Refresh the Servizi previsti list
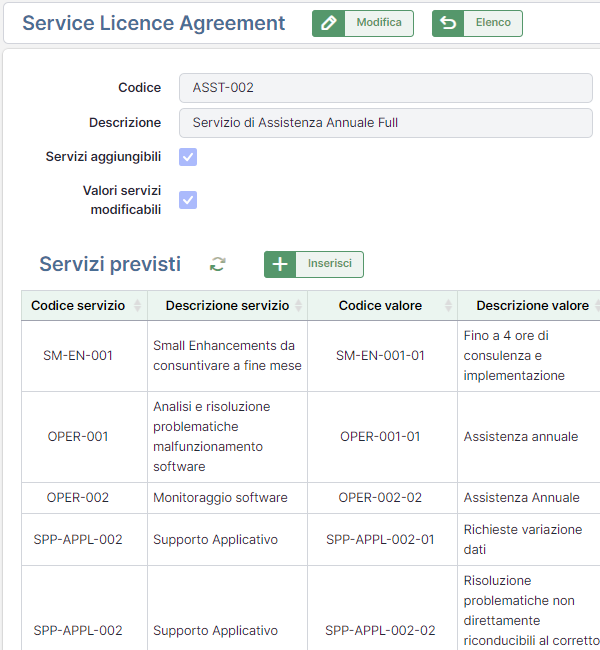 point(217,264)
